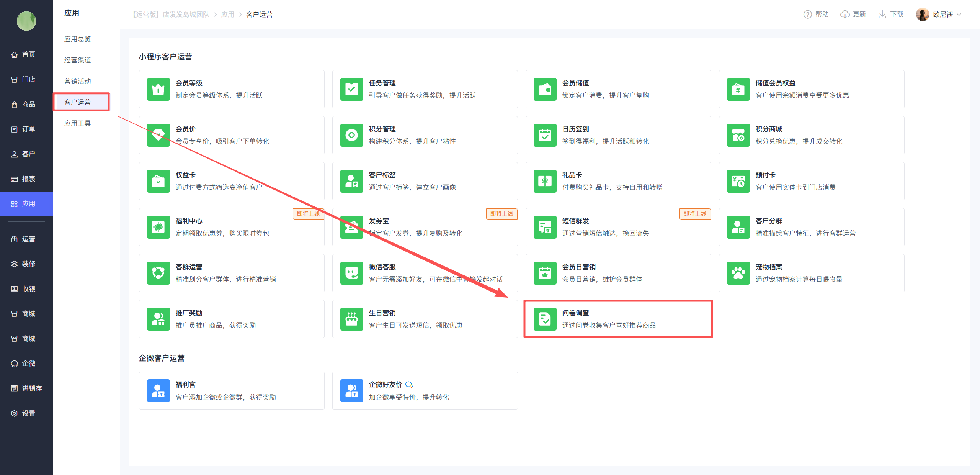The height and width of the screenshot is (475, 980).
Task: Click the 会员储值 wallet icon
Action: pyautogui.click(x=545, y=89)
